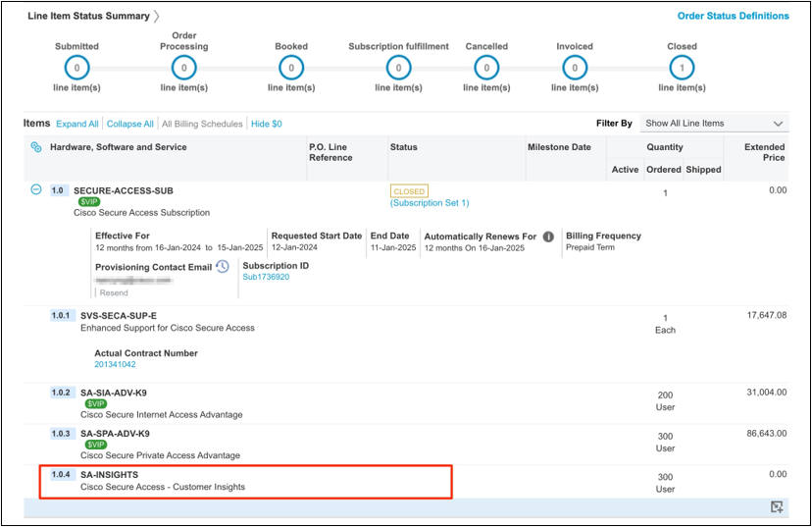Screen dimensions: 812x527
Task: Open the Subscription Set 1 link
Action: click(430, 203)
